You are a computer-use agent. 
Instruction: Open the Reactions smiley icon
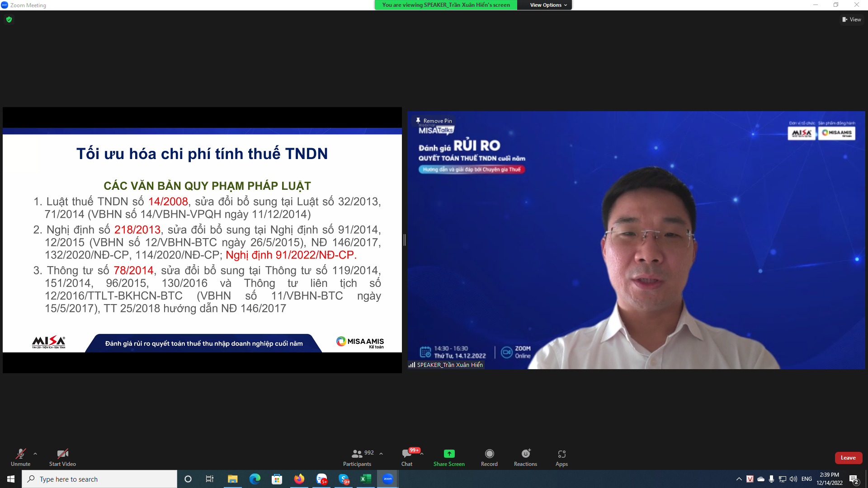526,454
